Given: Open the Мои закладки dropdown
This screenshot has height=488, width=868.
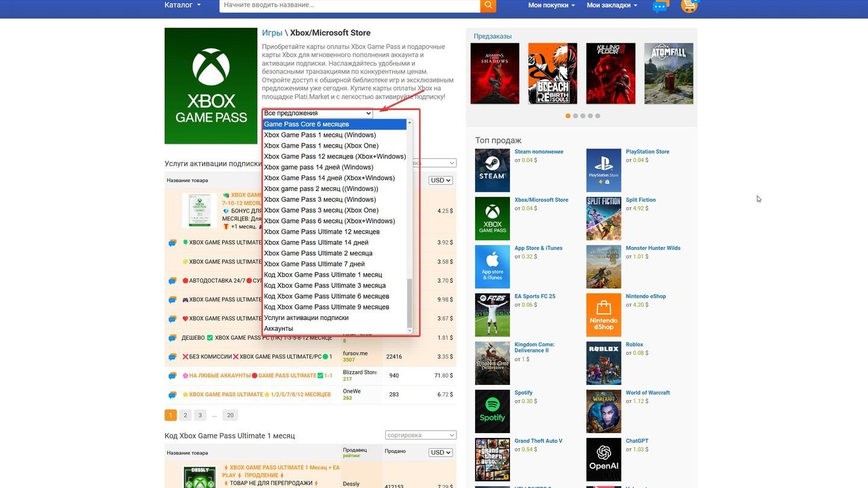Looking at the screenshot, I should 612,5.
